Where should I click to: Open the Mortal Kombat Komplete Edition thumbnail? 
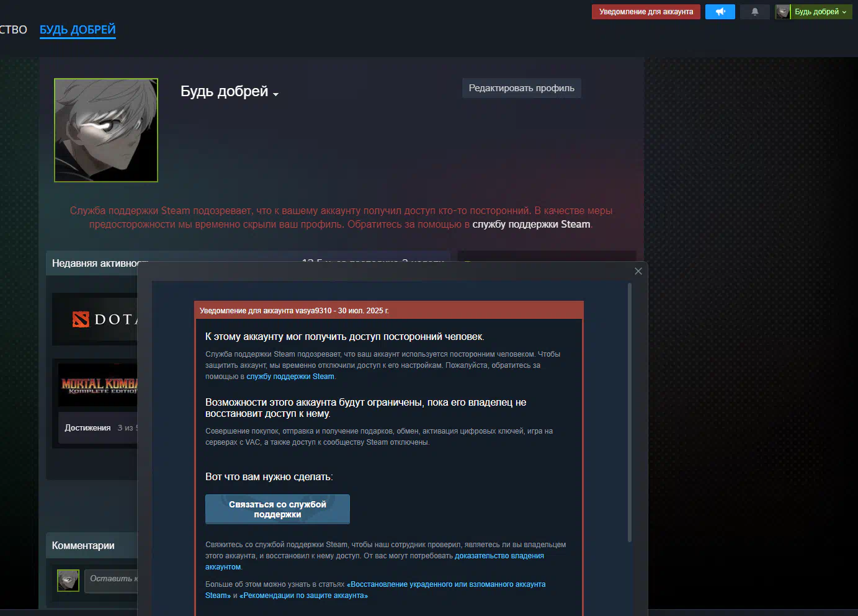tap(99, 385)
